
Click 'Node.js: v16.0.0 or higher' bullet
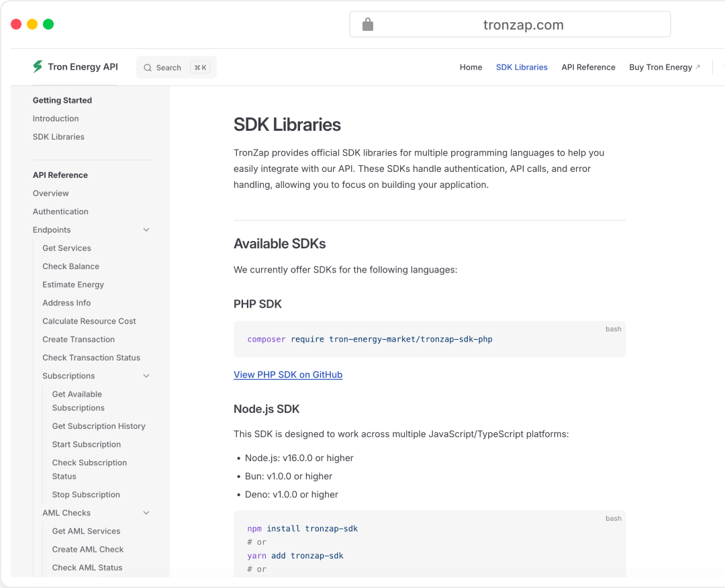(x=299, y=458)
